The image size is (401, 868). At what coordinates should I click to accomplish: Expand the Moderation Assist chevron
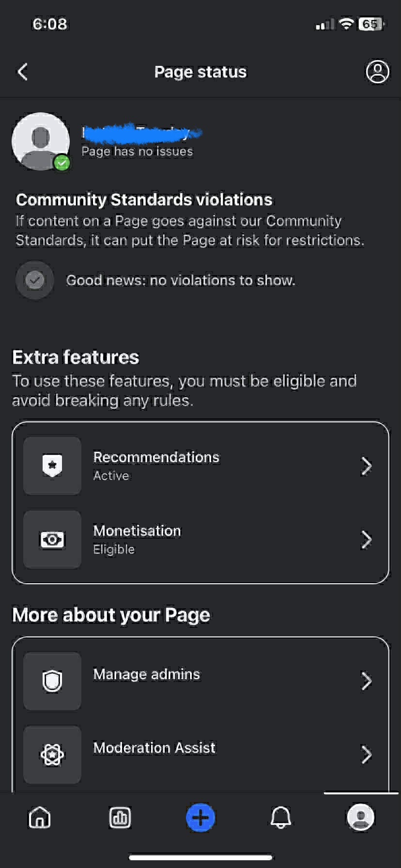tap(367, 755)
